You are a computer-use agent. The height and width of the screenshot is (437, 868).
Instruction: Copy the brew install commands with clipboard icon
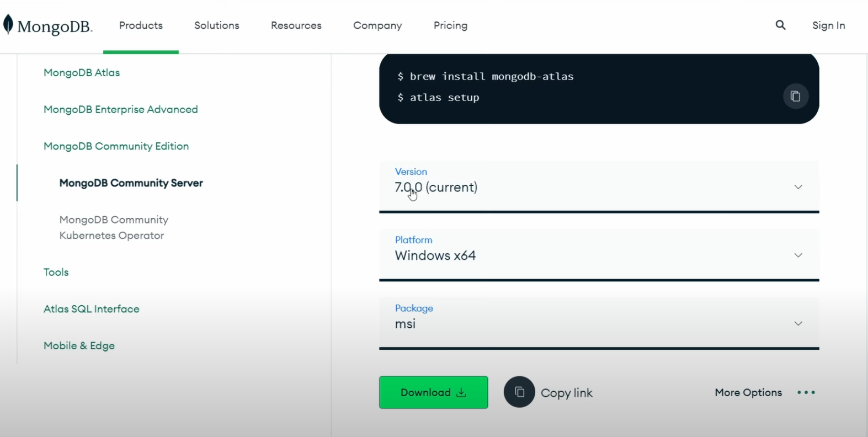coord(795,97)
